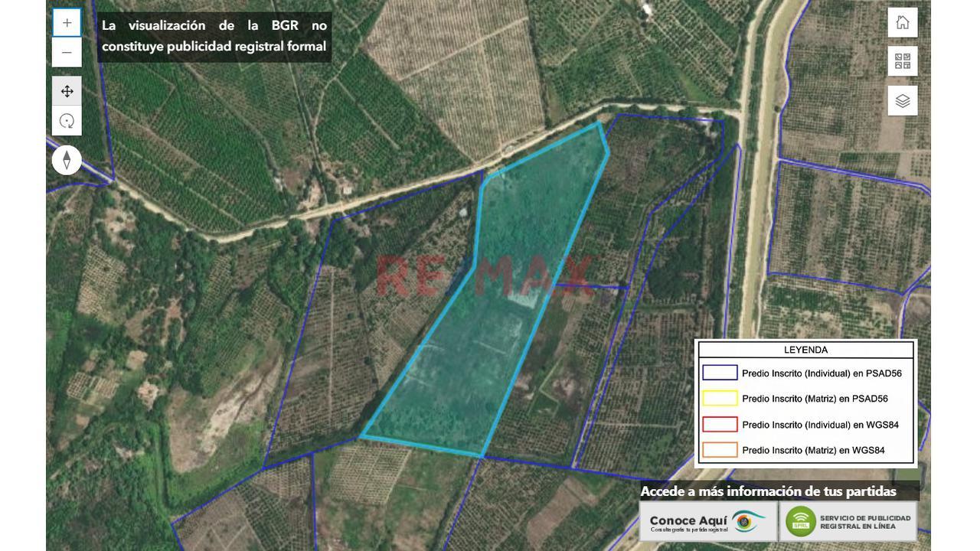Click the orange WGS84 matriz legend swatch
Image resolution: width=980 pixels, height=551 pixels.
pyautogui.click(x=720, y=450)
